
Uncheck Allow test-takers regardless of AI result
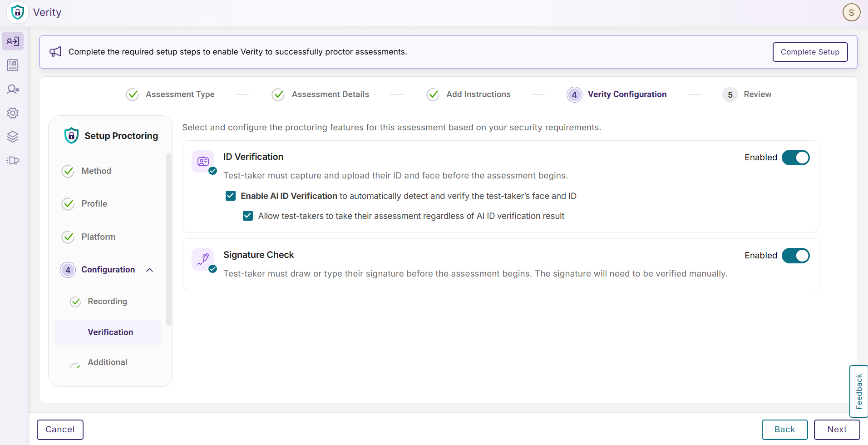(248, 216)
